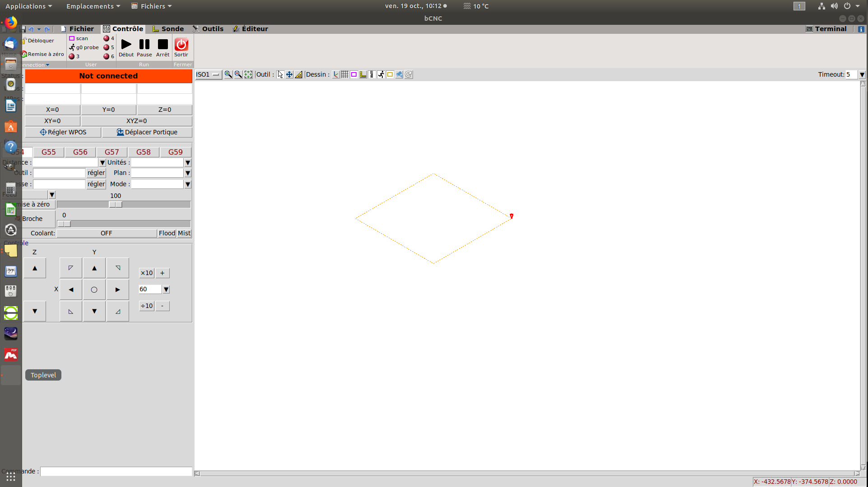Click the move to origin circle button
Viewport: 868px width, 487px height.
[x=94, y=290]
